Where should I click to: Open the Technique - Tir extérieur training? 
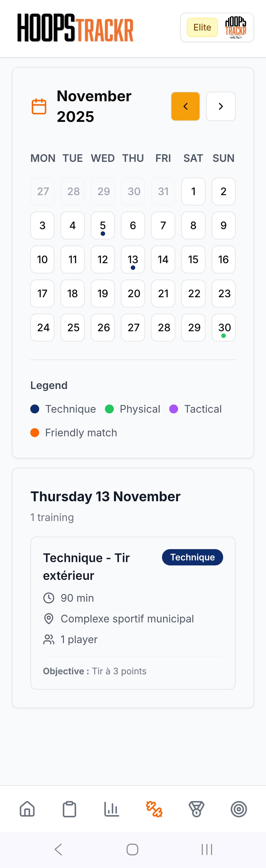[x=86, y=566]
